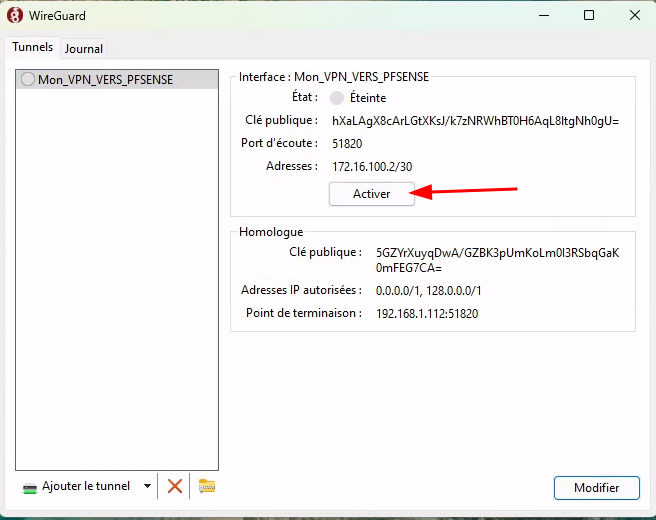This screenshot has width=656, height=520.
Task: Maximize the WireGuard window
Action: [589, 15]
